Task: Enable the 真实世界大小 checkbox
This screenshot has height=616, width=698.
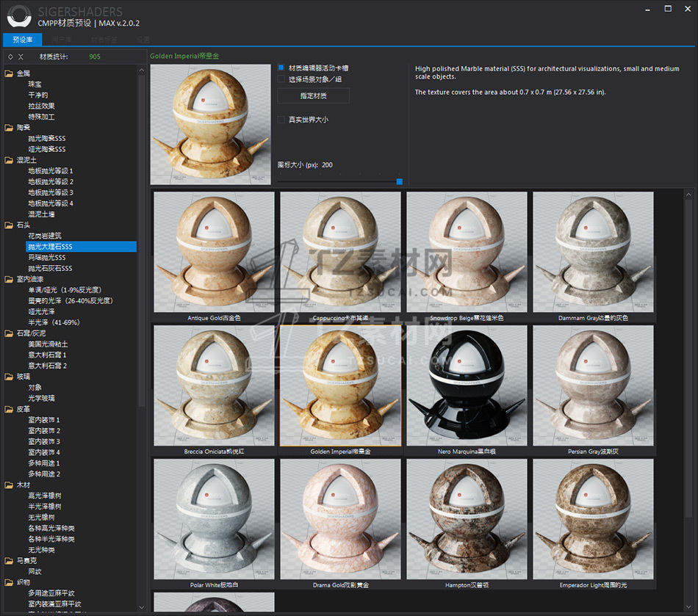Action: coord(281,119)
